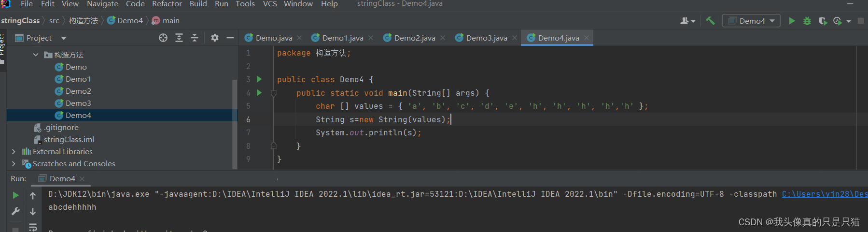
Task: Close the Demo1.java editor tab
Action: pyautogui.click(x=371, y=38)
